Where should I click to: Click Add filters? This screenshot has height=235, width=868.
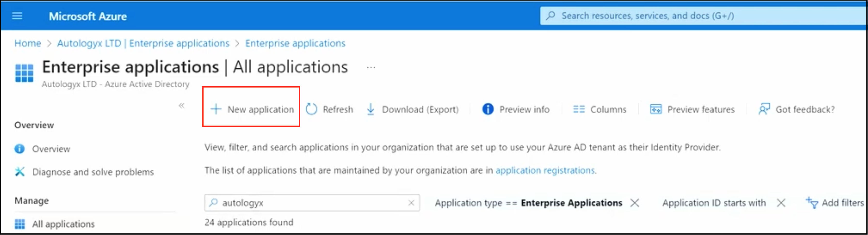[x=835, y=203]
